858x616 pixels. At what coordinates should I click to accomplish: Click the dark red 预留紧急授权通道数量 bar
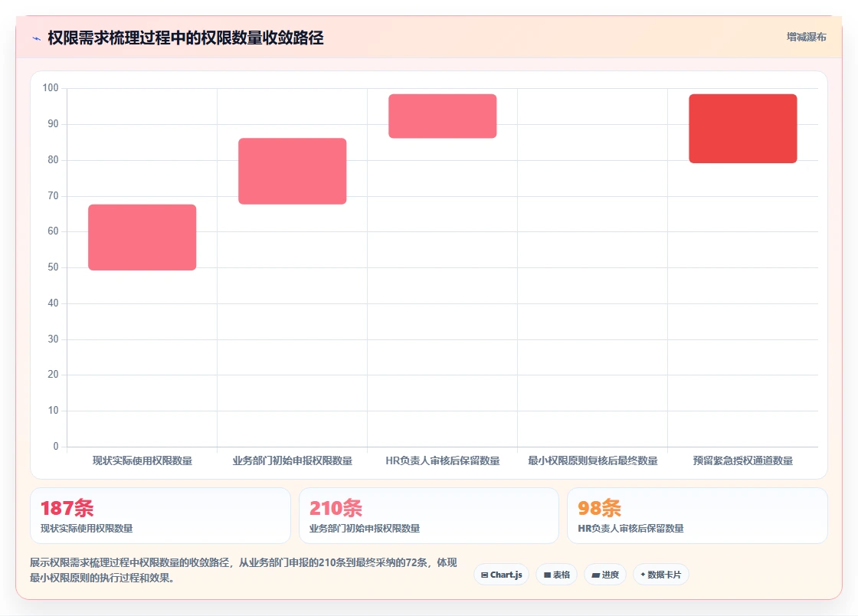coord(743,129)
